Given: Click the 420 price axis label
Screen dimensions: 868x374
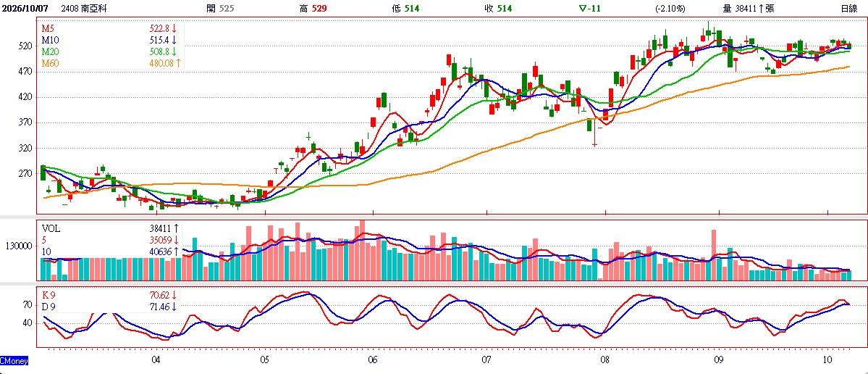Looking at the screenshot, I should [27, 97].
